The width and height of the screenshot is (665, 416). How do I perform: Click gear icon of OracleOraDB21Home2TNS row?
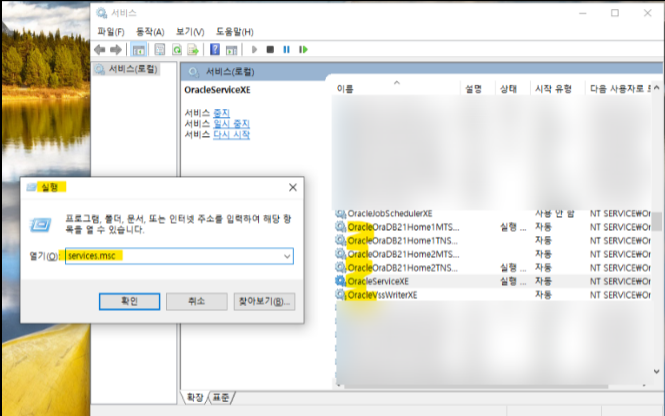click(340, 268)
